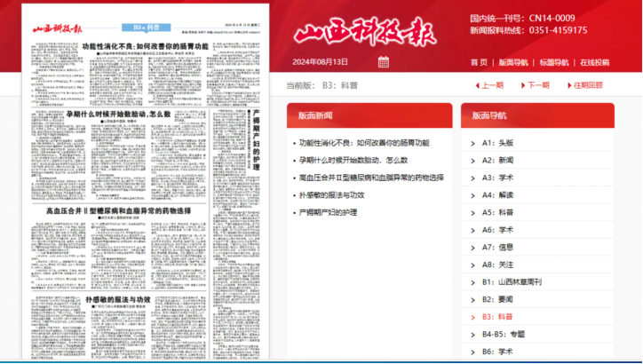Viewport: 643px width, 364px height.
Task: Select page A8：关注
Action: pos(497,265)
